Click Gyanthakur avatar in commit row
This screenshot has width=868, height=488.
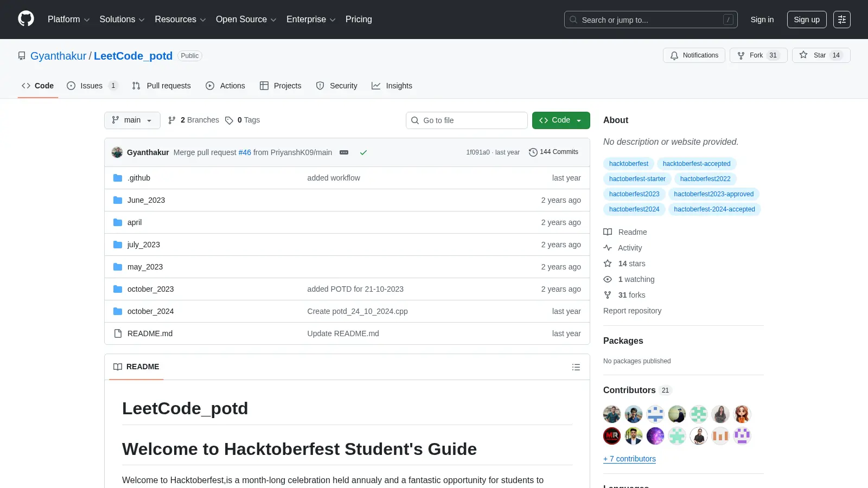pyautogui.click(x=117, y=152)
